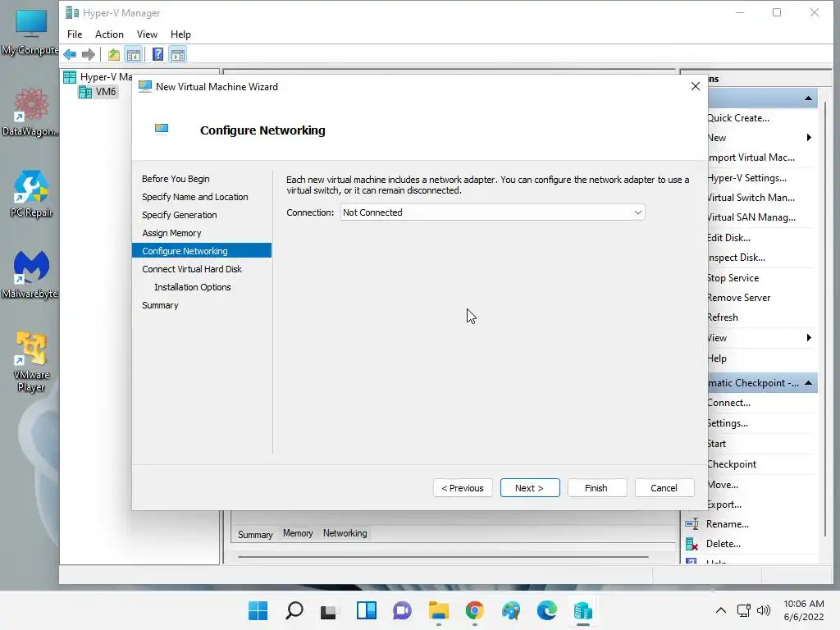Select the Configure Networking step
The image size is (840, 630).
(x=202, y=251)
